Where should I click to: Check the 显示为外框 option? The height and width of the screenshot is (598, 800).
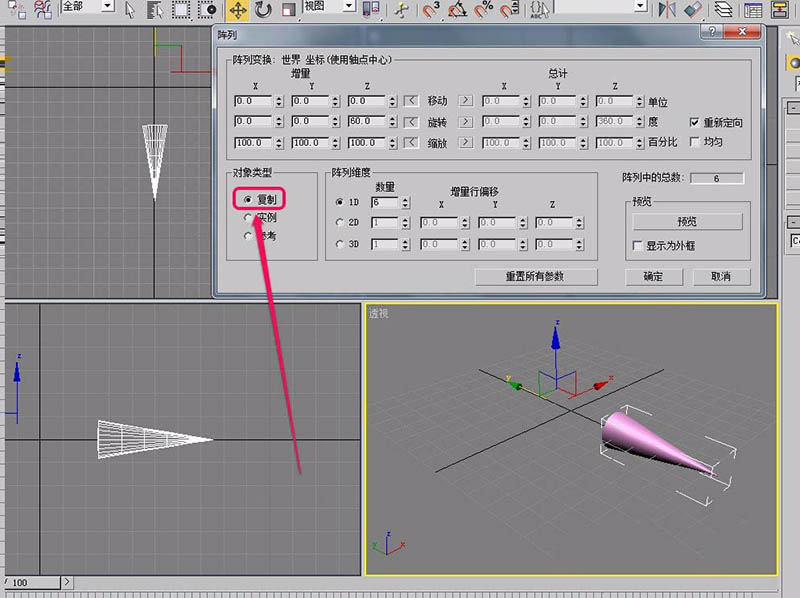pos(637,245)
